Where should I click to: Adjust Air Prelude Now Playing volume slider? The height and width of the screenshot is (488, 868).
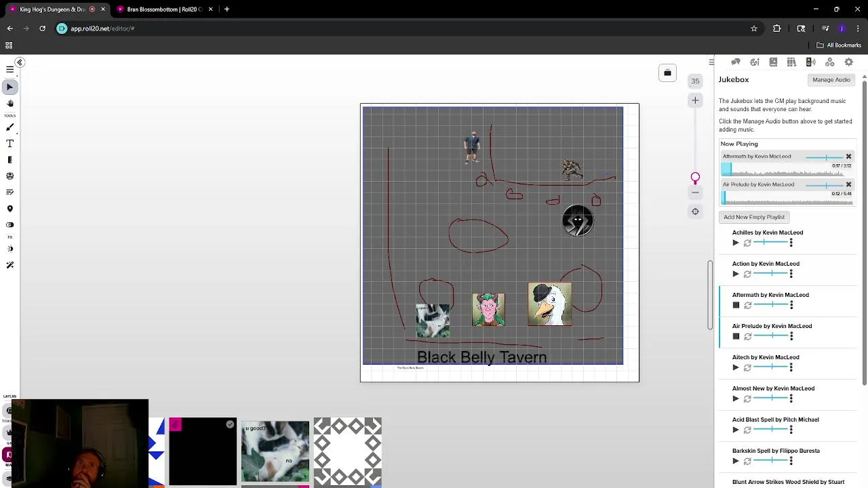pos(825,185)
